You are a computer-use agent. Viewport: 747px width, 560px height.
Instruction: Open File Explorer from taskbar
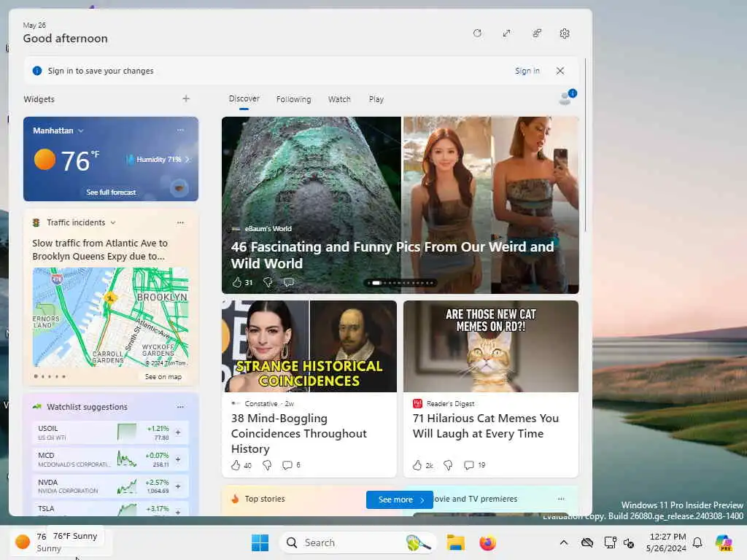click(x=455, y=542)
